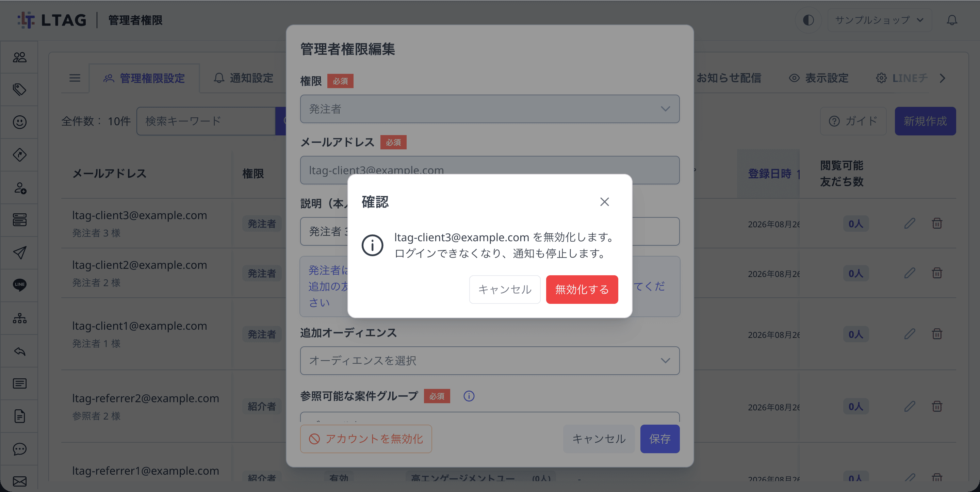This screenshot has width=980, height=492.
Task: Close the 確認 dialog with X icon
Action: coord(605,202)
